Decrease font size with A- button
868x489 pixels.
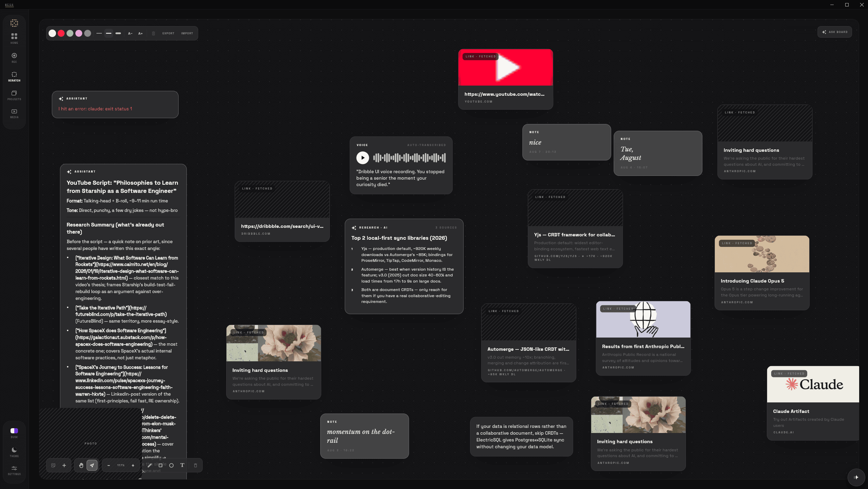[130, 33]
